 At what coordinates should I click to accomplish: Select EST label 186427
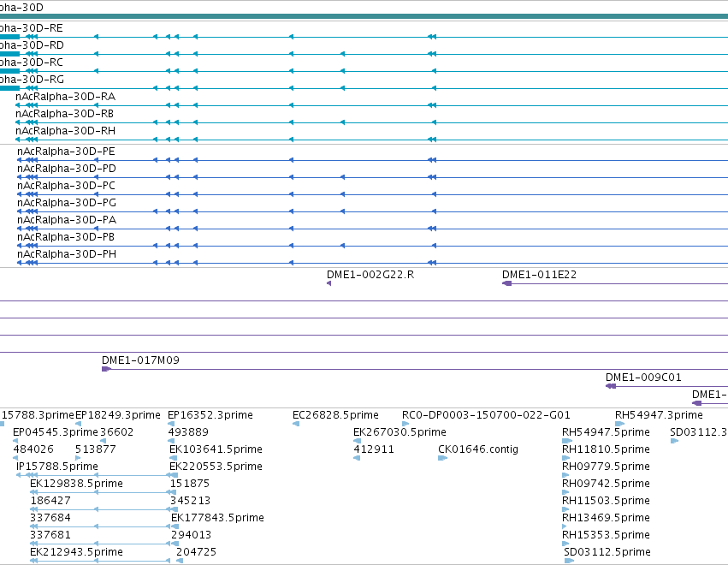coord(50,501)
